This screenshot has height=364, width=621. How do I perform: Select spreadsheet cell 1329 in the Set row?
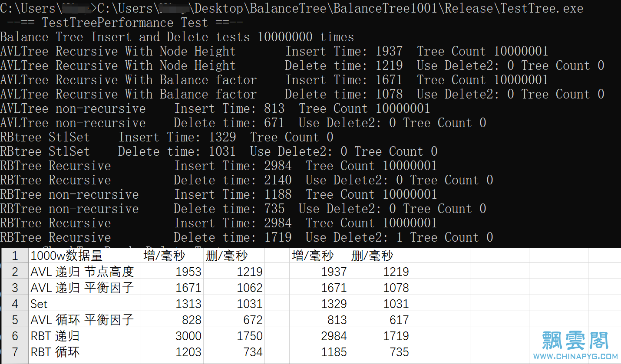(x=319, y=304)
